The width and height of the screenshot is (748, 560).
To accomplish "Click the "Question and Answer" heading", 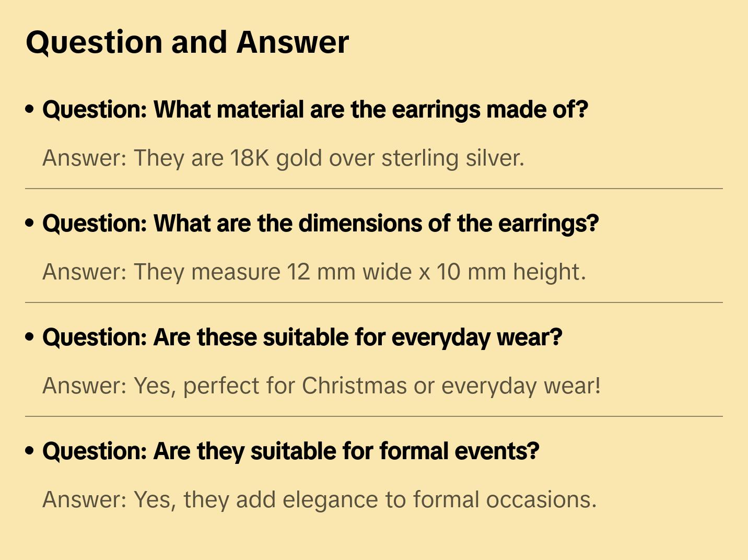I will coord(187,42).
